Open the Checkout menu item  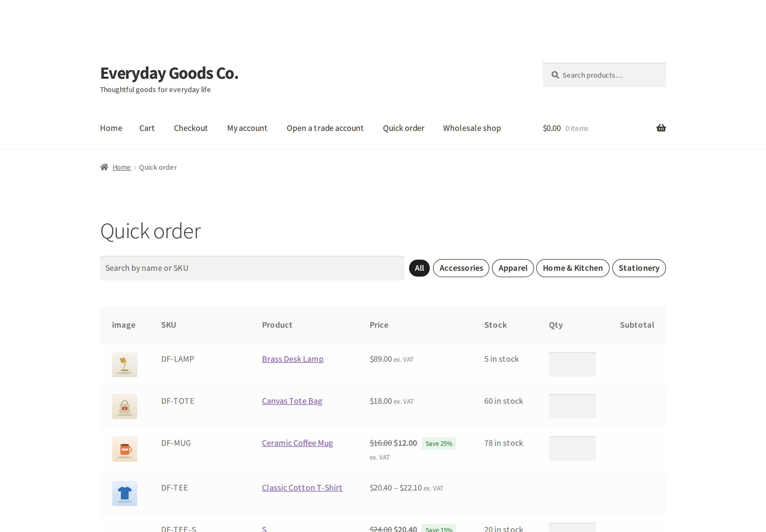point(191,128)
